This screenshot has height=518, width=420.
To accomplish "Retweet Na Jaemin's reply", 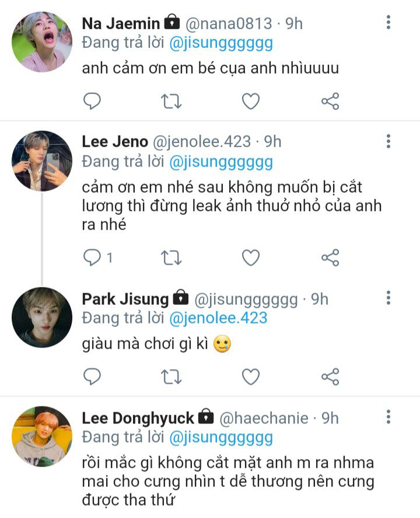I will tap(171, 102).
